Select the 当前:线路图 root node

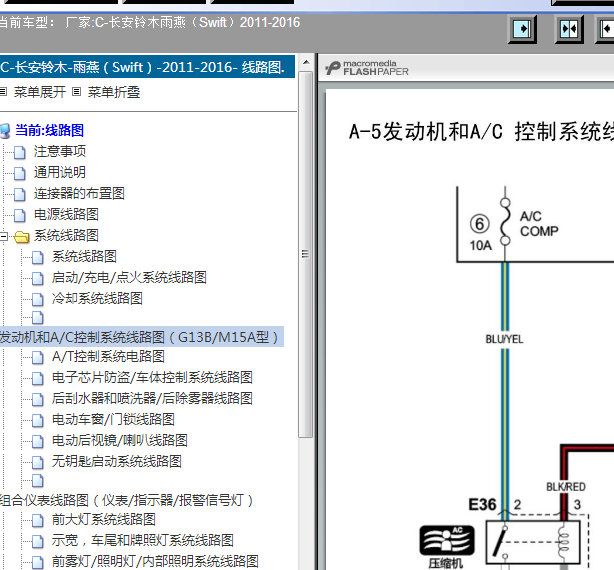click(49, 130)
